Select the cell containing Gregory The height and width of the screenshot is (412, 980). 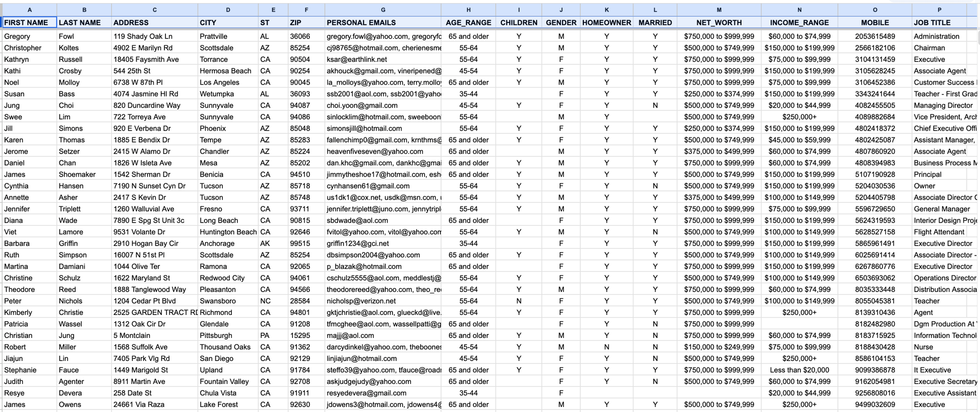(x=30, y=36)
